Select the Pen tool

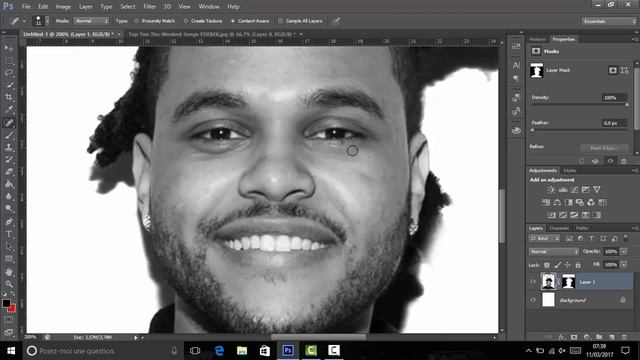(9, 222)
